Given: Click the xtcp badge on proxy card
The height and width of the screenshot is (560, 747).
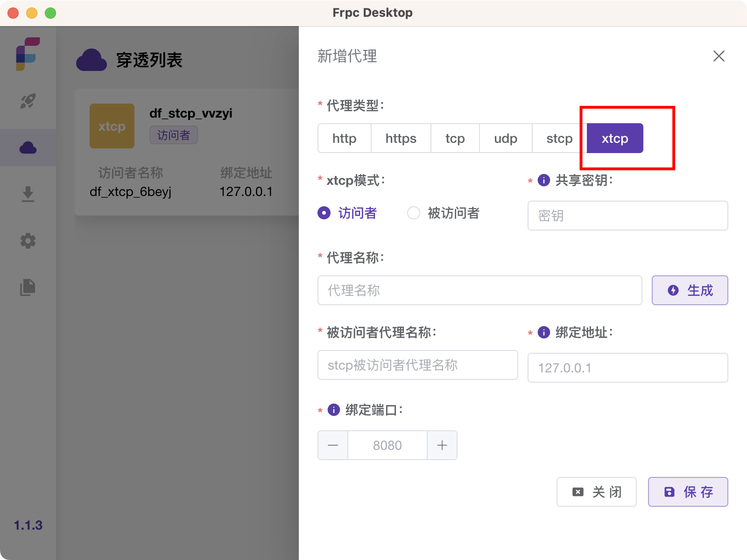Looking at the screenshot, I should 112,126.
